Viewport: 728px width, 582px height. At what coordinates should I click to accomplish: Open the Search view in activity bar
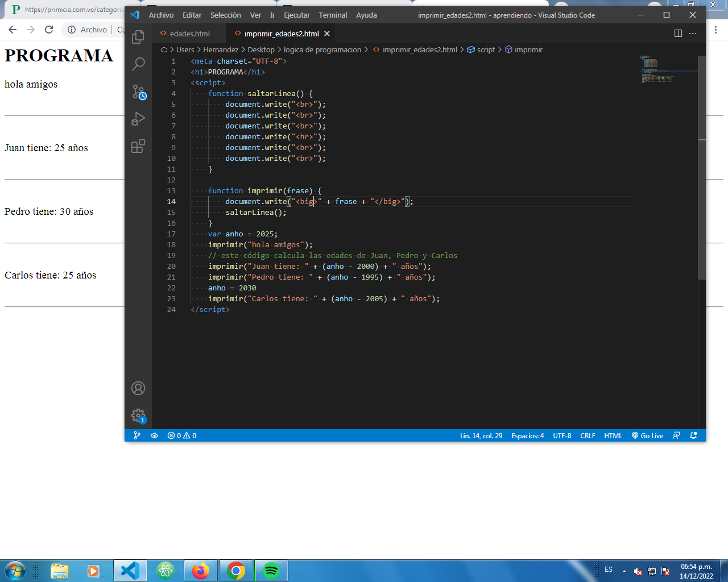138,64
